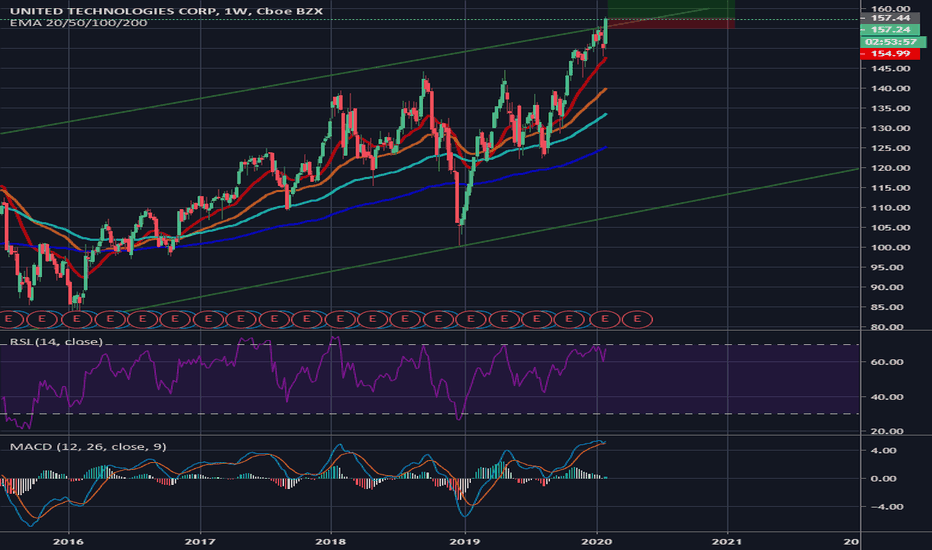Click the 145.00 price axis value

coord(890,68)
